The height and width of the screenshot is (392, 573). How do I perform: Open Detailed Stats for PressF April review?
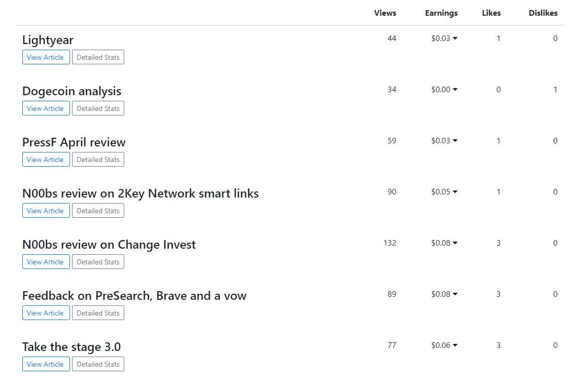click(x=98, y=159)
